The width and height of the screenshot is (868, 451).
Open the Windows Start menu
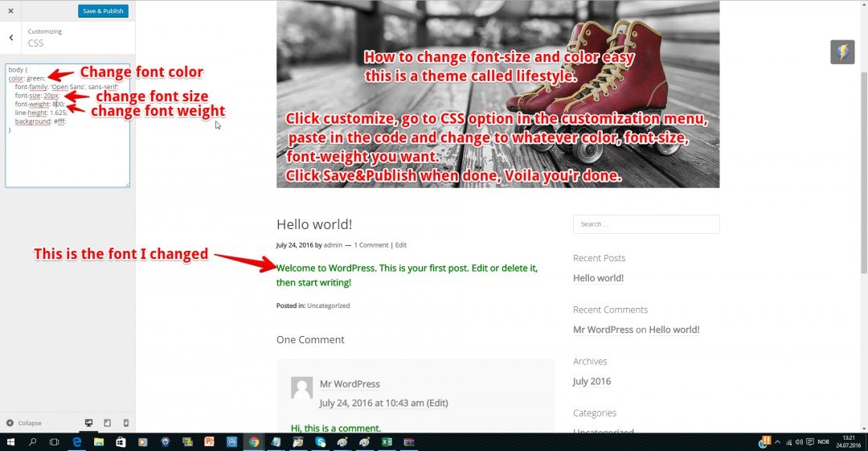(x=10, y=441)
